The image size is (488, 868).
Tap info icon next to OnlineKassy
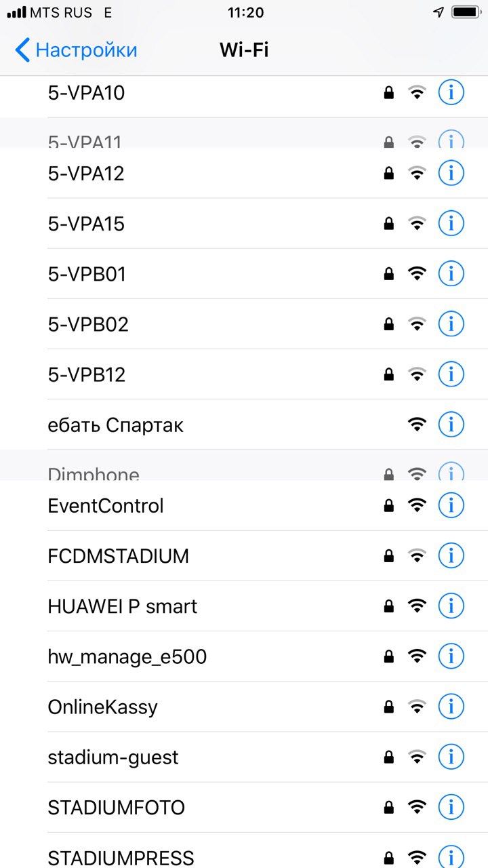pyautogui.click(x=451, y=707)
